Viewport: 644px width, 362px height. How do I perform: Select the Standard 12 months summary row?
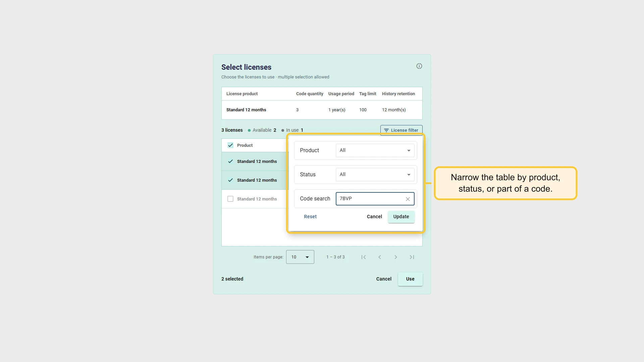point(322,110)
